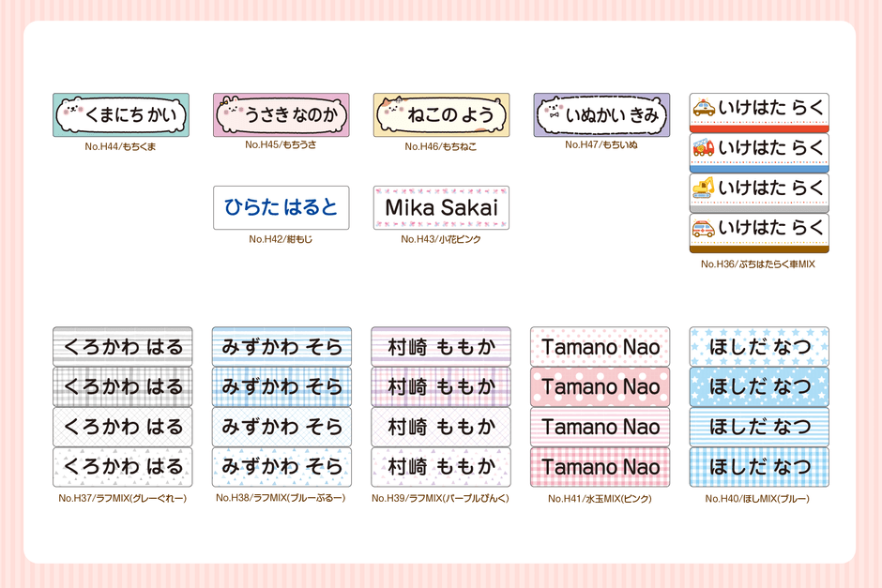The width and height of the screenshot is (882, 588).
Task: Select the Mika Sakai floral pink sticker
Action: (441, 207)
